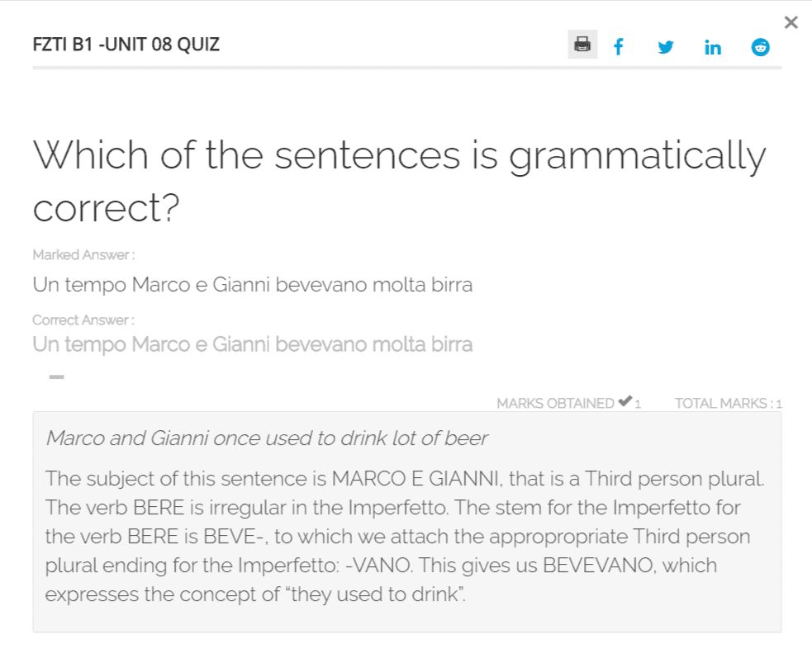Click the checkmark beside Marks Obtained
Image resolution: width=812 pixels, height=663 pixels.
[624, 402]
